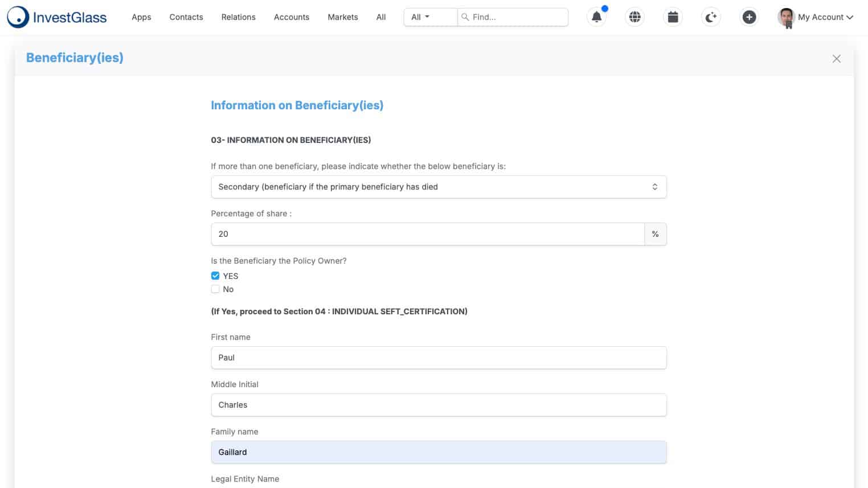Check the No checkbox
This screenshot has width=868, height=488.
tap(215, 289)
